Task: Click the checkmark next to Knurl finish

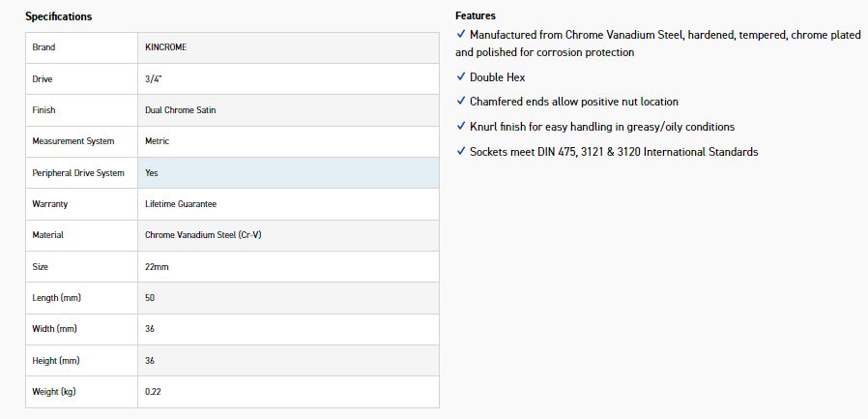Action: coord(460,127)
